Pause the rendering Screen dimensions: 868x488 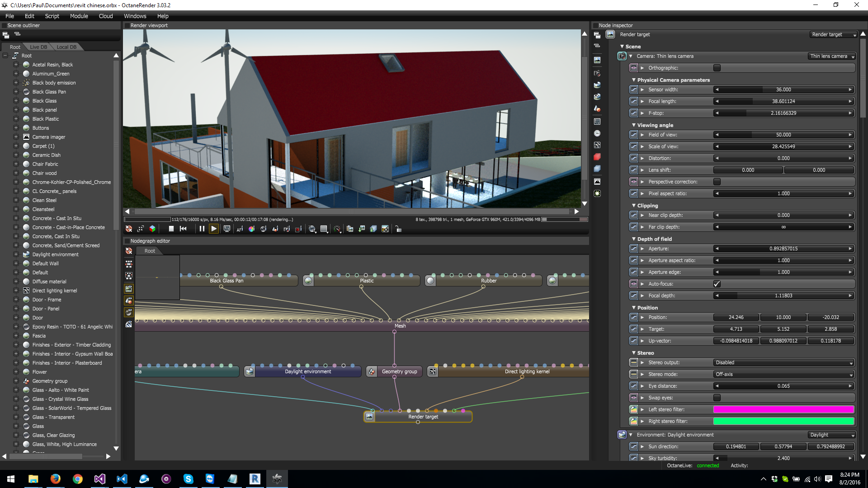pos(202,229)
